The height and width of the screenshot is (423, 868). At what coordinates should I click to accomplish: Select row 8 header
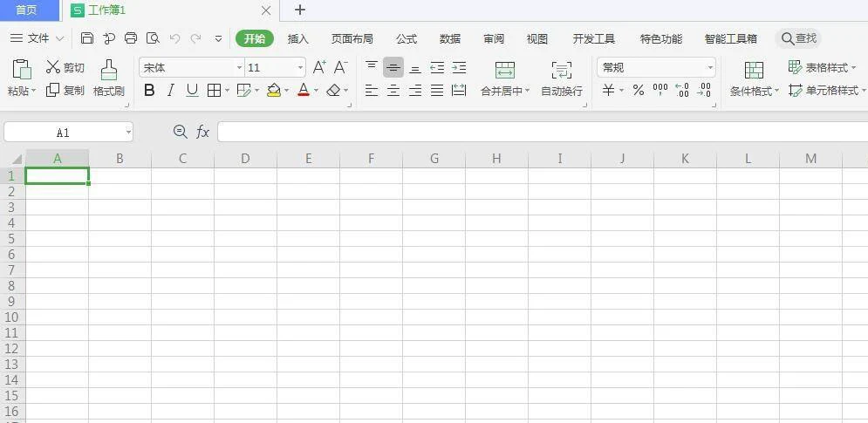12,286
